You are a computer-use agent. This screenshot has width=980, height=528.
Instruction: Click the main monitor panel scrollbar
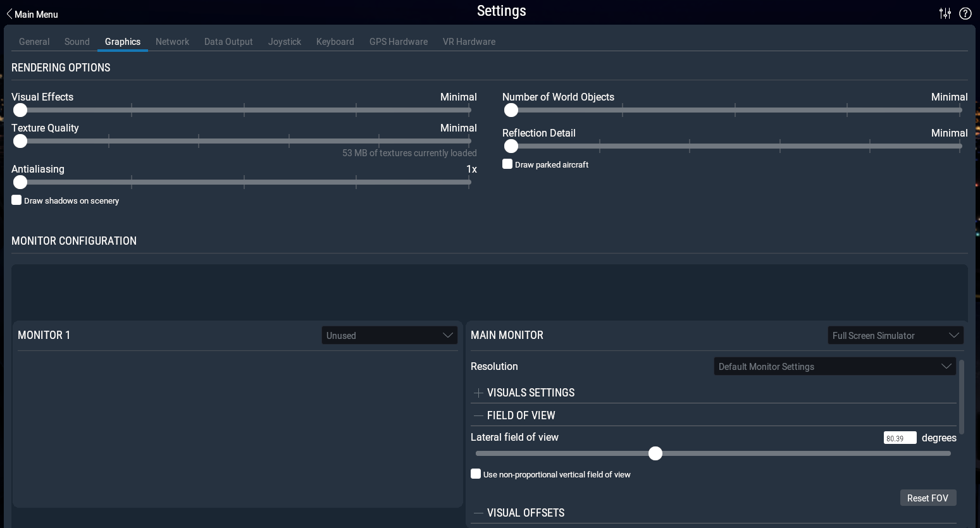962,397
